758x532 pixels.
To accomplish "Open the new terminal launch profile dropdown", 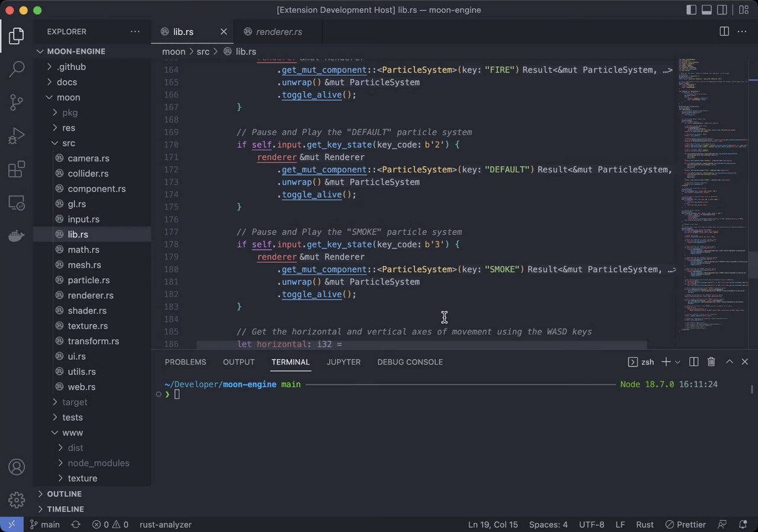I will [677, 362].
